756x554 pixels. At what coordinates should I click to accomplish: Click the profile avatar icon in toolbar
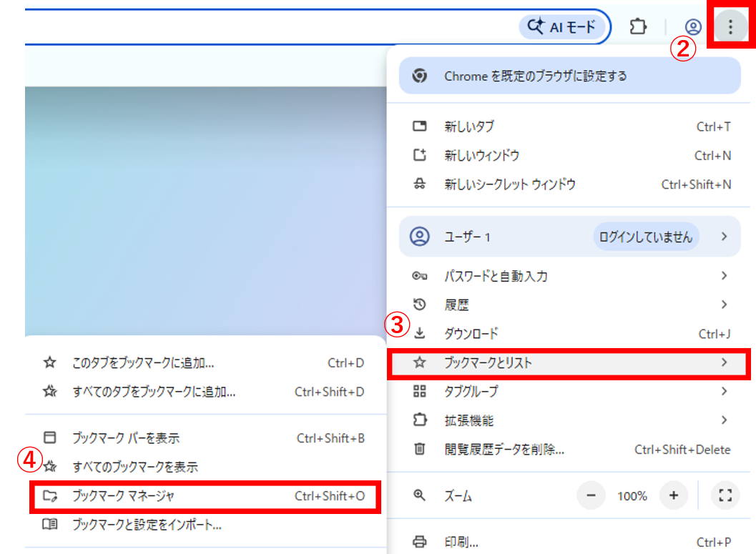click(x=692, y=27)
